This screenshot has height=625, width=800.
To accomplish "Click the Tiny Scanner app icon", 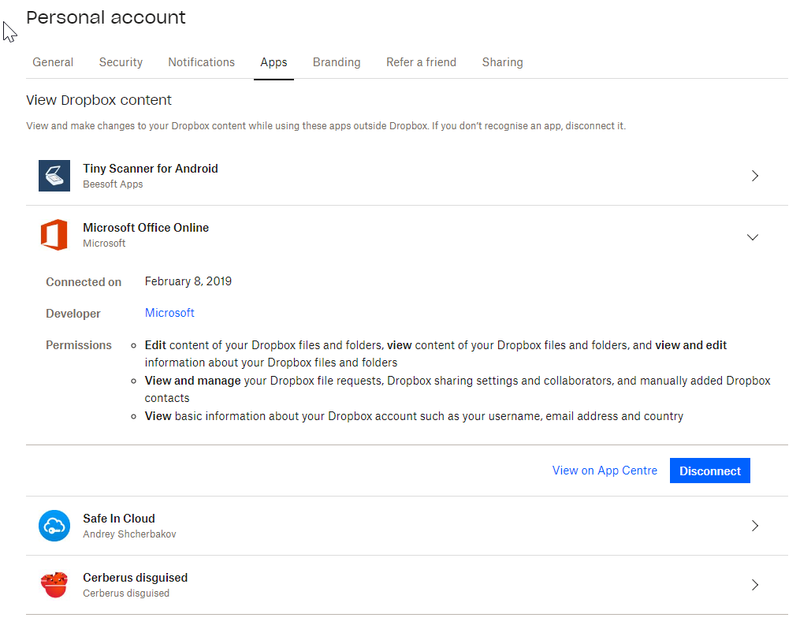I will tap(54, 176).
